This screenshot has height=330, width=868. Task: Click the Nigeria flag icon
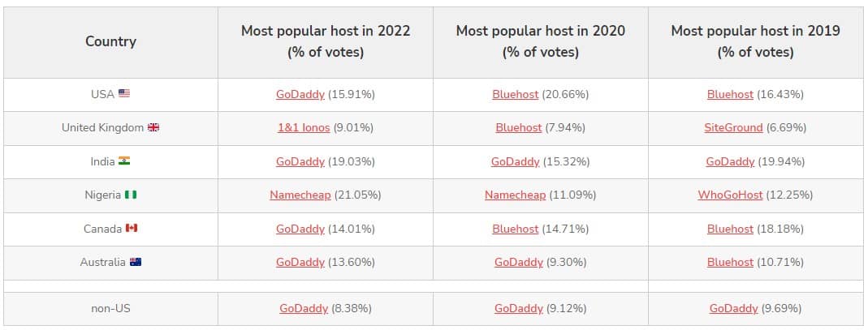131,195
